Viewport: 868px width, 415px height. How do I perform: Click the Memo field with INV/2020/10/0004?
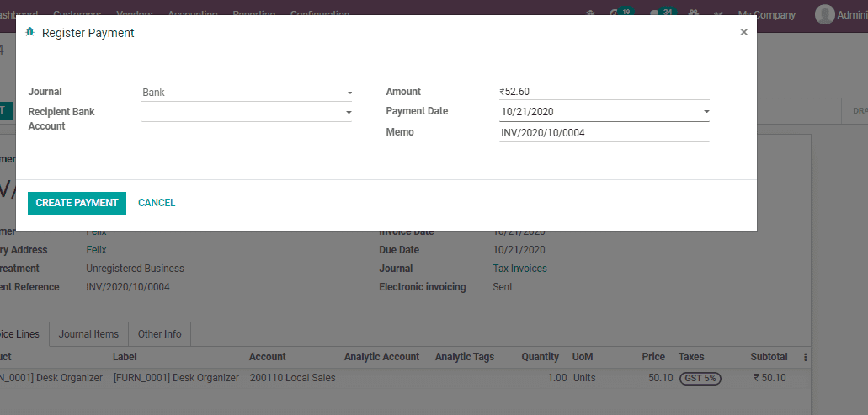[603, 132]
